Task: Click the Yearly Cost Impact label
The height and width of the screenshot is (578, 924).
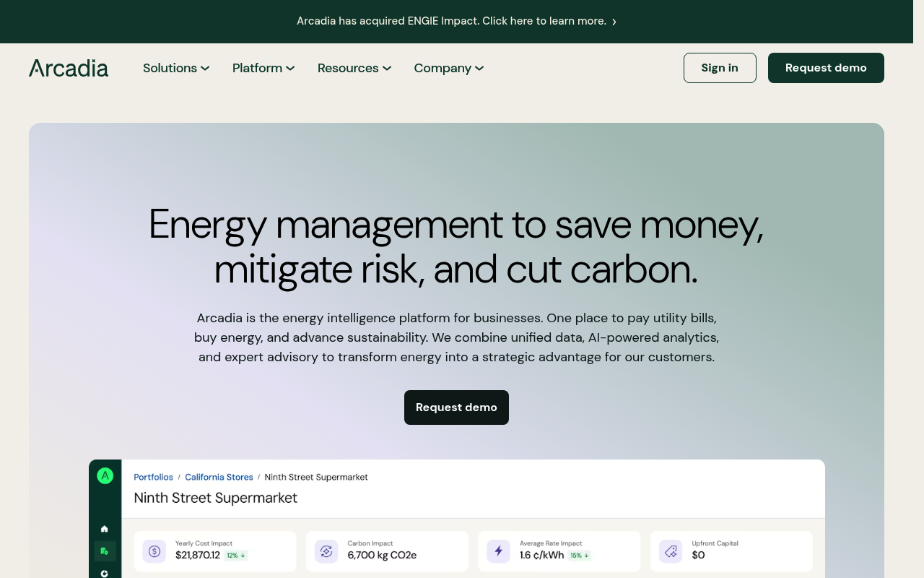Action: (x=204, y=543)
